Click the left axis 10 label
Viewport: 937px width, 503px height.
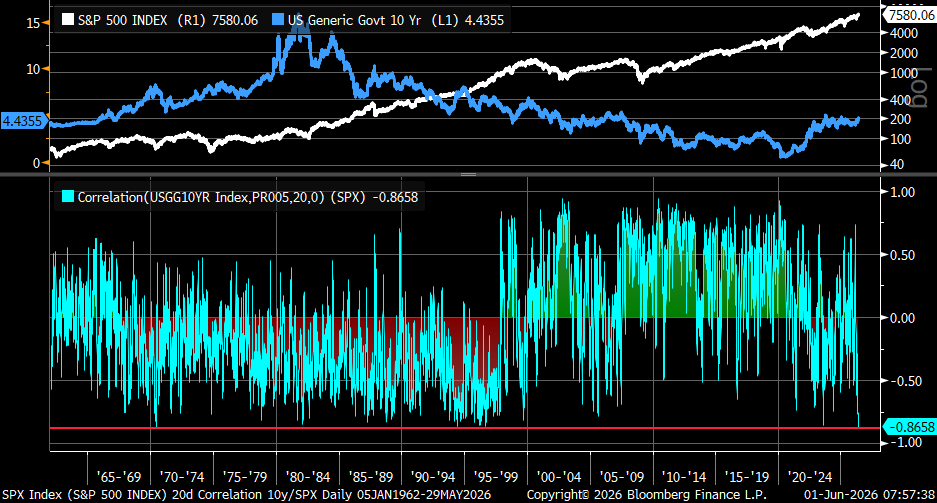tap(33, 69)
